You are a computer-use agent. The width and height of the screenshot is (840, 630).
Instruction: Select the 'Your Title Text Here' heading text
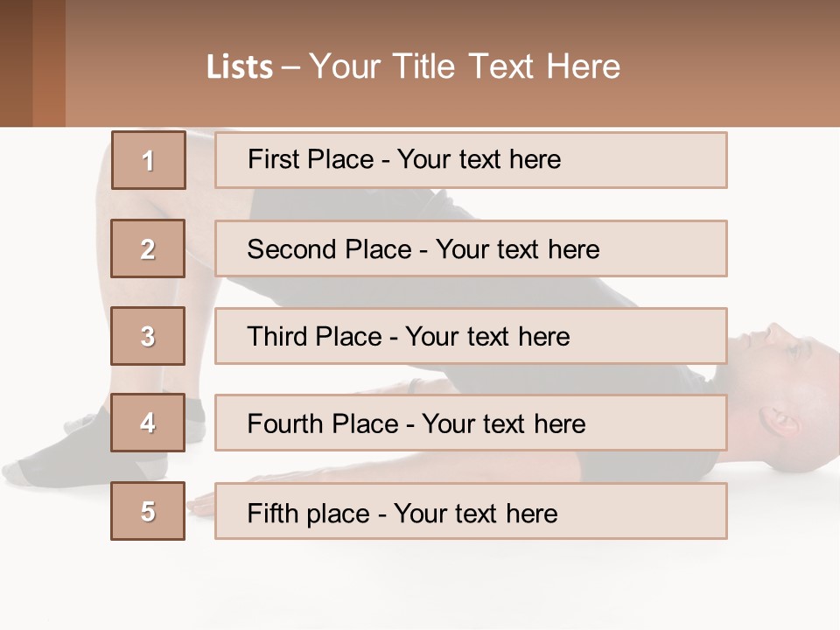465,66
